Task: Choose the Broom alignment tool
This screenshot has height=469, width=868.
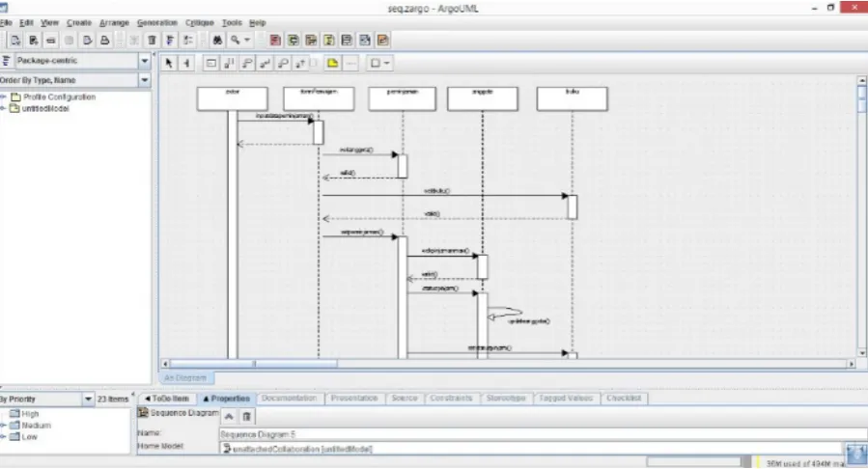Action: click(186, 63)
